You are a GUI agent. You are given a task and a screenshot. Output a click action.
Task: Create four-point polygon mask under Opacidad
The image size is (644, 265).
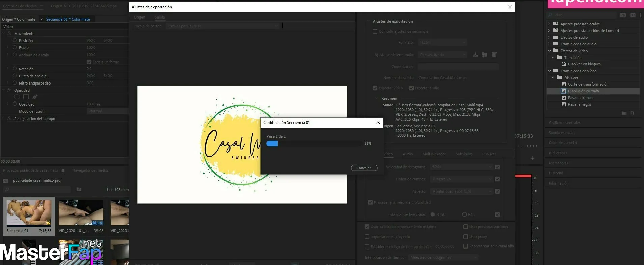point(26,97)
